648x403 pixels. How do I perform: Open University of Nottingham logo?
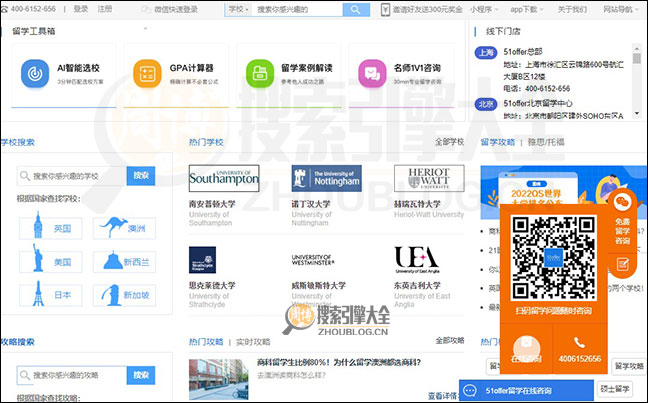(326, 178)
